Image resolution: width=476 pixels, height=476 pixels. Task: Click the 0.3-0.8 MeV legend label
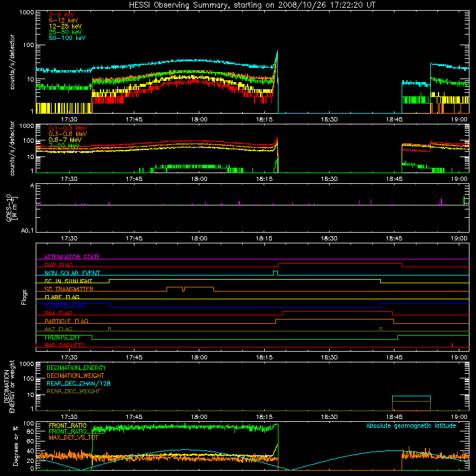68,134
